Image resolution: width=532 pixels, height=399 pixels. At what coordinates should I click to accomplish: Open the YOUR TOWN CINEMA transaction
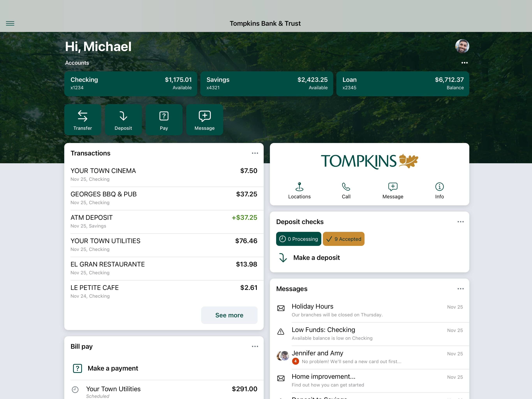[164, 175]
